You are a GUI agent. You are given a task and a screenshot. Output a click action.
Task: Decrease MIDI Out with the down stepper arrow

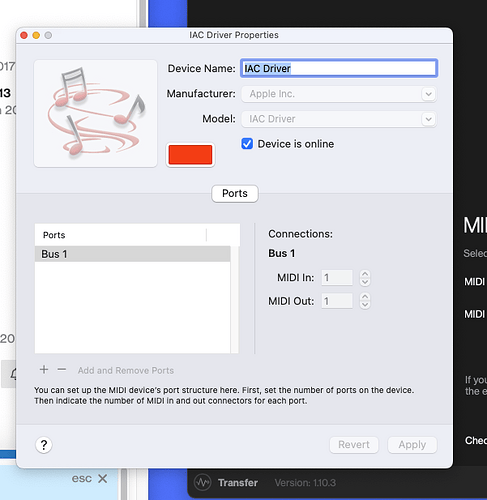coord(365,305)
